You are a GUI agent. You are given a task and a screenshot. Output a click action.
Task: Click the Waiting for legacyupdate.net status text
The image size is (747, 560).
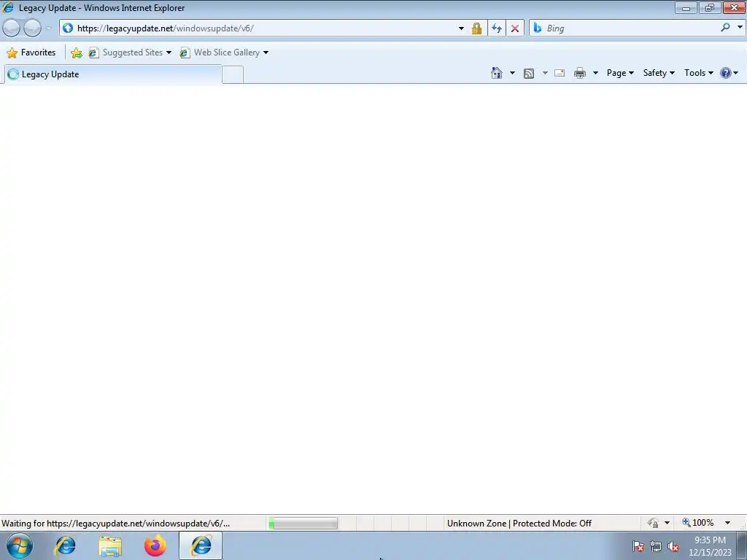tap(116, 524)
